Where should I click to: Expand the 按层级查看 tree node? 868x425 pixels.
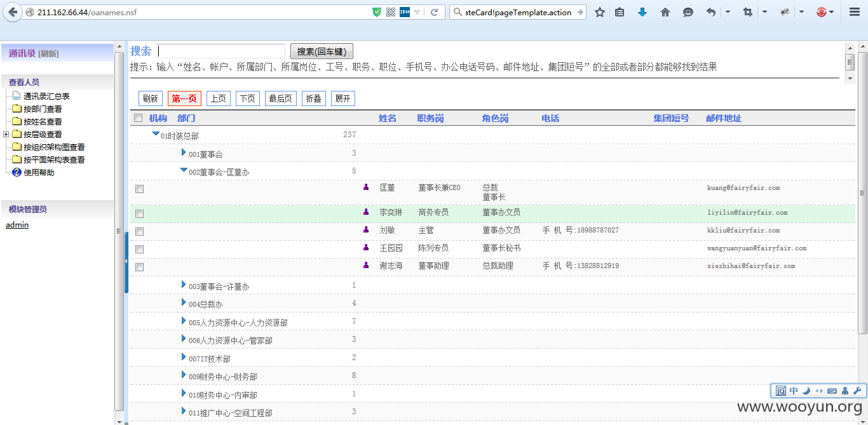(6, 134)
